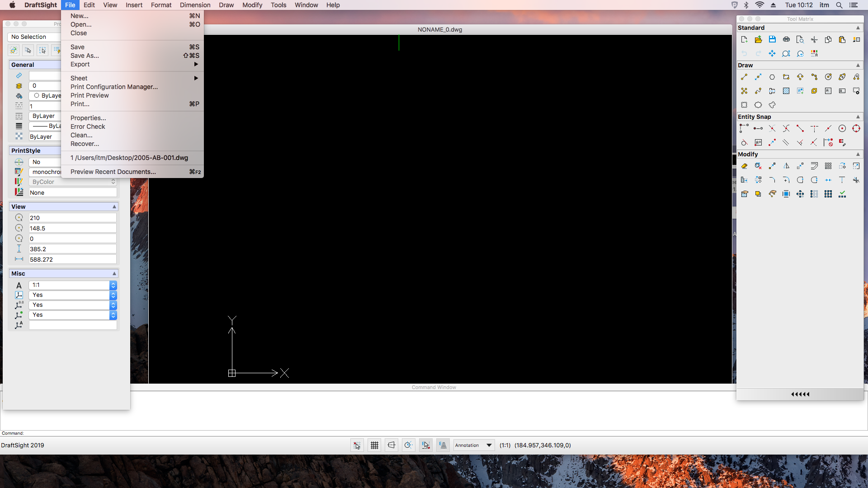Click the Print Preview icon in Tool Matrix
Screen dimensions: 868x488
pos(800,40)
